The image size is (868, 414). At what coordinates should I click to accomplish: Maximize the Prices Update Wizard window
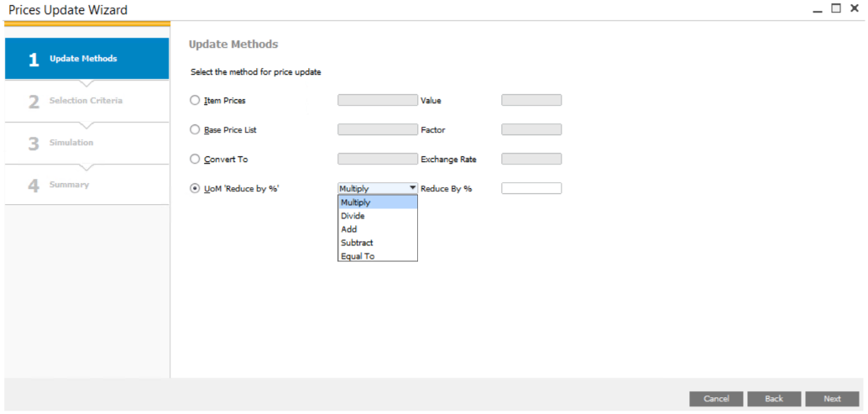tap(835, 8)
